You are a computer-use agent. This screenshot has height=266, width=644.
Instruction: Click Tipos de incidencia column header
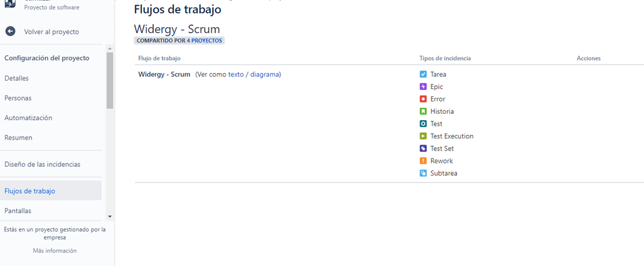pyautogui.click(x=445, y=58)
